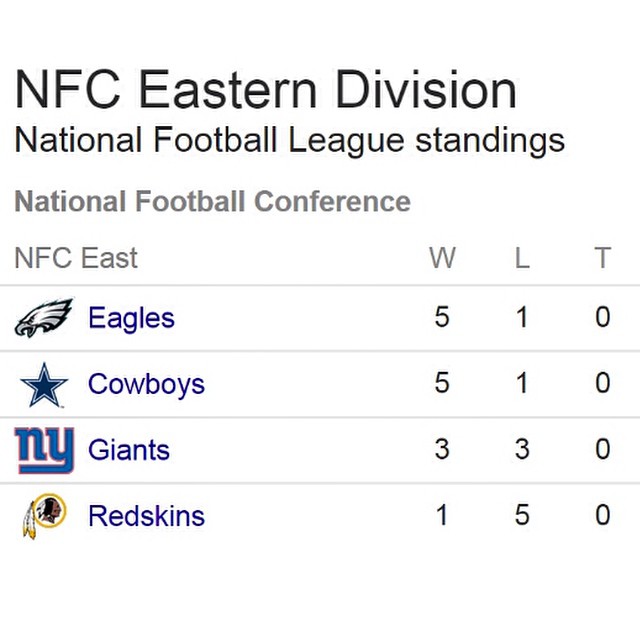Click the NFC East column header
This screenshot has height=640, width=640.
(x=76, y=258)
